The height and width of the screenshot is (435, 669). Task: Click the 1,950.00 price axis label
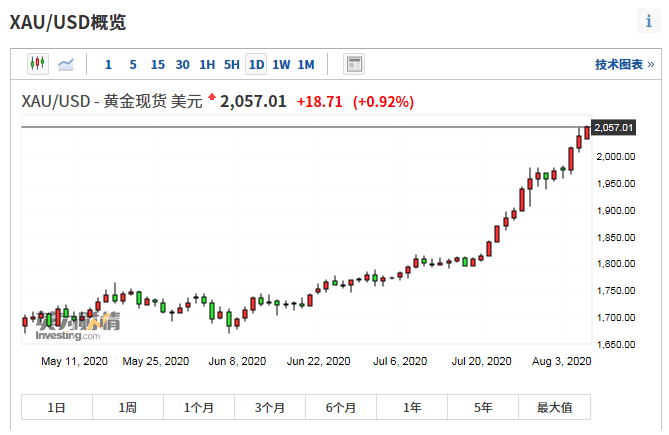pyautogui.click(x=616, y=184)
